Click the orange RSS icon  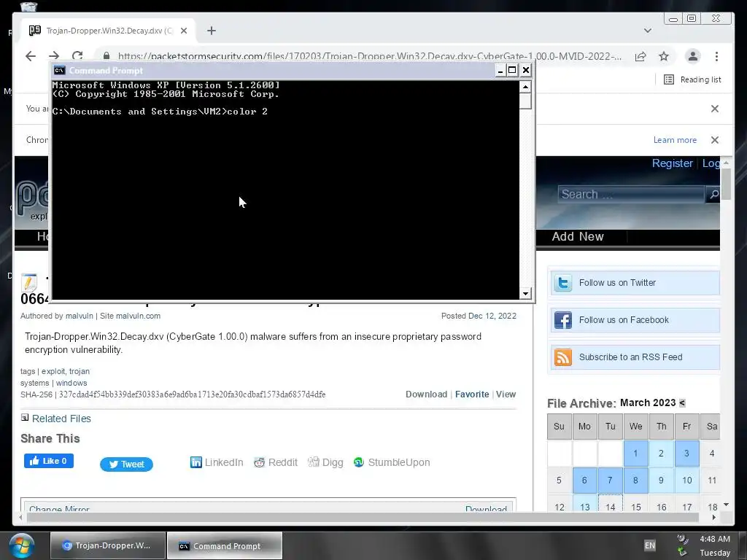pyautogui.click(x=562, y=357)
